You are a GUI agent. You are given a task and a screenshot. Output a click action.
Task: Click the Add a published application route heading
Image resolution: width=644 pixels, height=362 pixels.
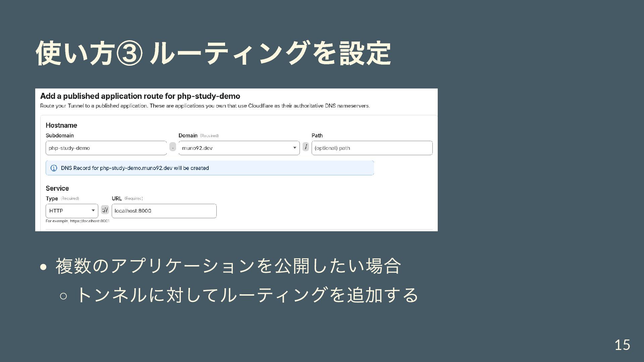tap(140, 96)
